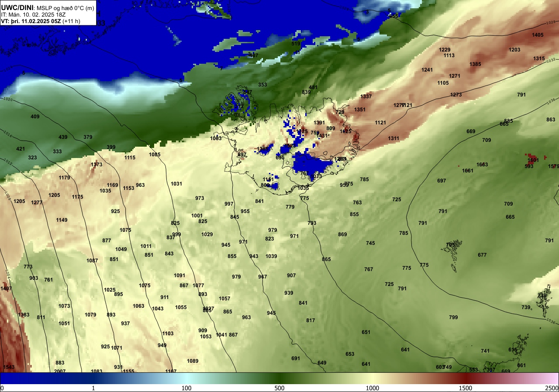
Task: Click the map value 1103
Action: pos(168,334)
